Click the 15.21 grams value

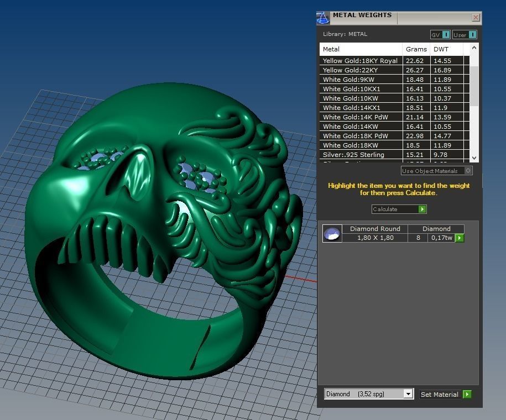tap(415, 155)
